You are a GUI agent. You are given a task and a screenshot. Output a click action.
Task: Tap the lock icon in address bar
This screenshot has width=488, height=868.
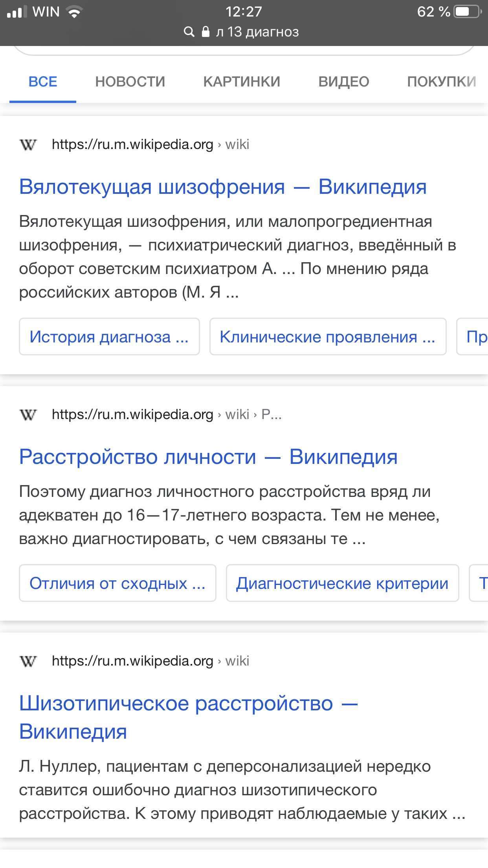tap(205, 31)
